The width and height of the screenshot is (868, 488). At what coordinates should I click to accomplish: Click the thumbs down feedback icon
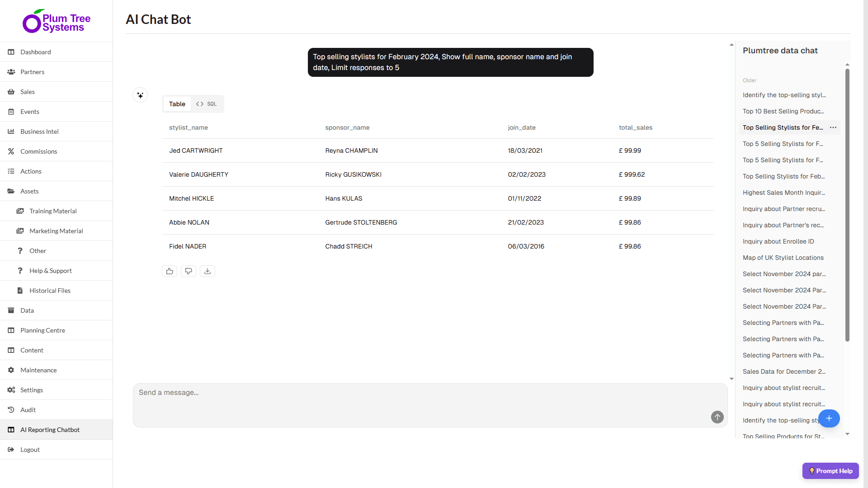click(x=189, y=271)
